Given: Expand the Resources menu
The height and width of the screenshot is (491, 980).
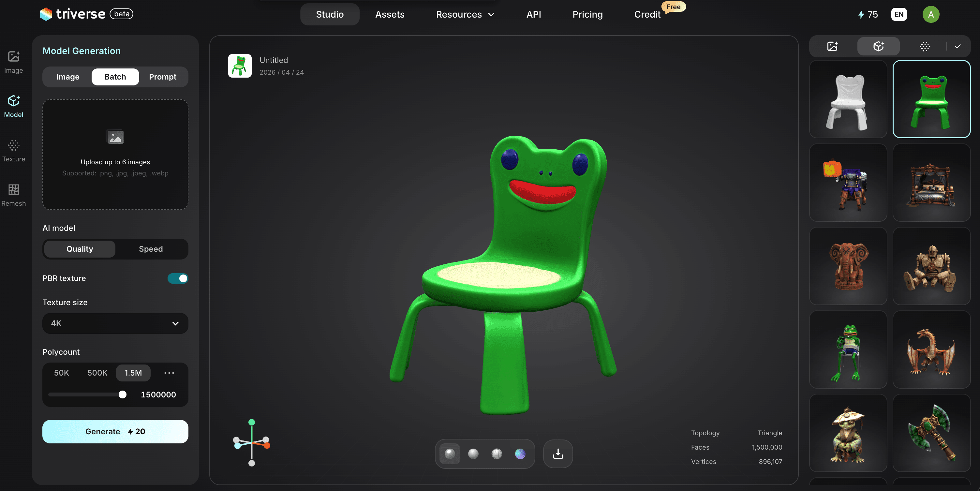Looking at the screenshot, I should click(465, 14).
